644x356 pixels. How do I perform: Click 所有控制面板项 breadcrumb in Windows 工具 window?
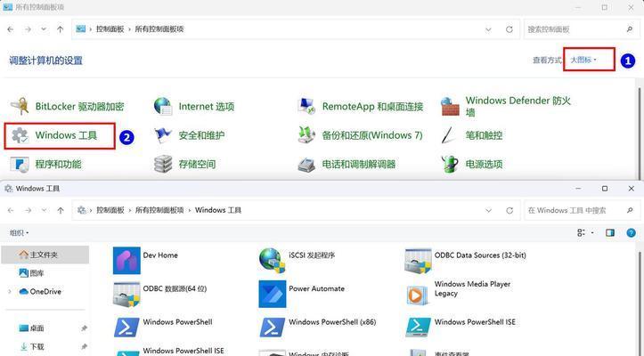click(159, 210)
